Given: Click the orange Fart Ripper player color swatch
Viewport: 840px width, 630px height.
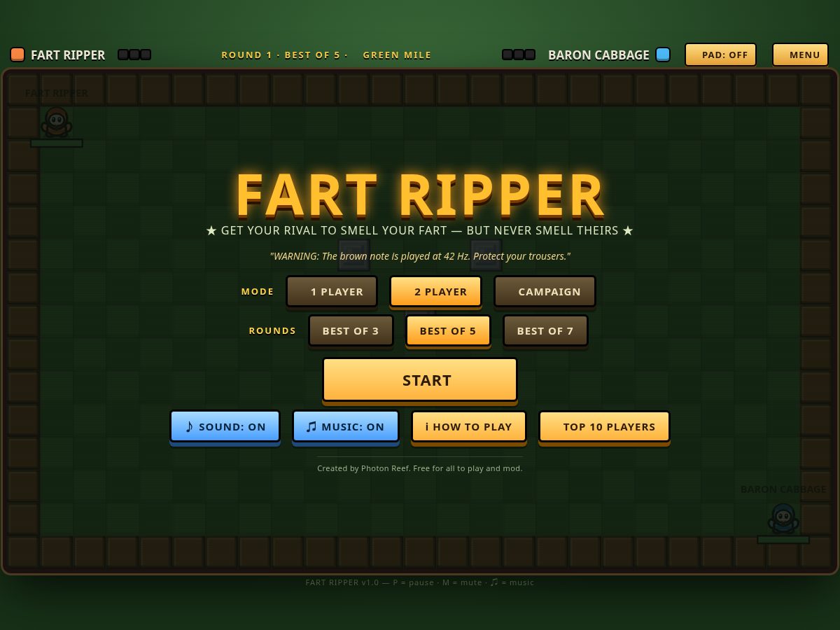Looking at the screenshot, I should [17, 55].
